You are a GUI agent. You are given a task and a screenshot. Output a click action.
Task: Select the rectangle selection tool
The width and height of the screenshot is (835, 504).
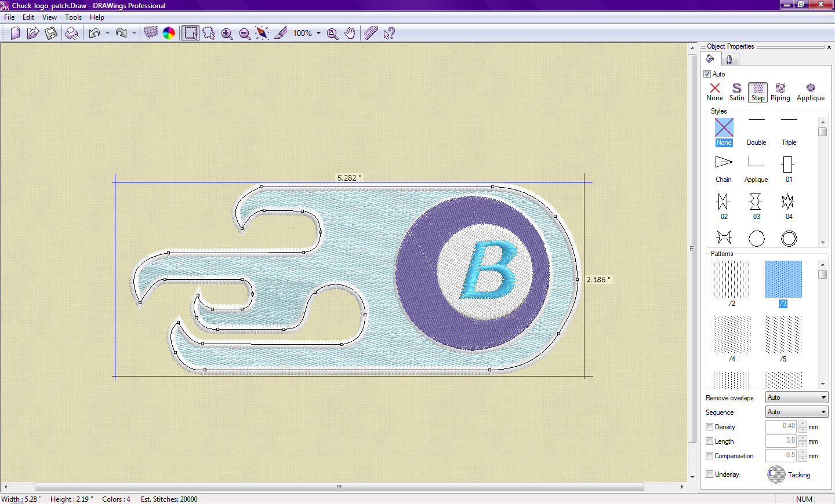tap(190, 33)
